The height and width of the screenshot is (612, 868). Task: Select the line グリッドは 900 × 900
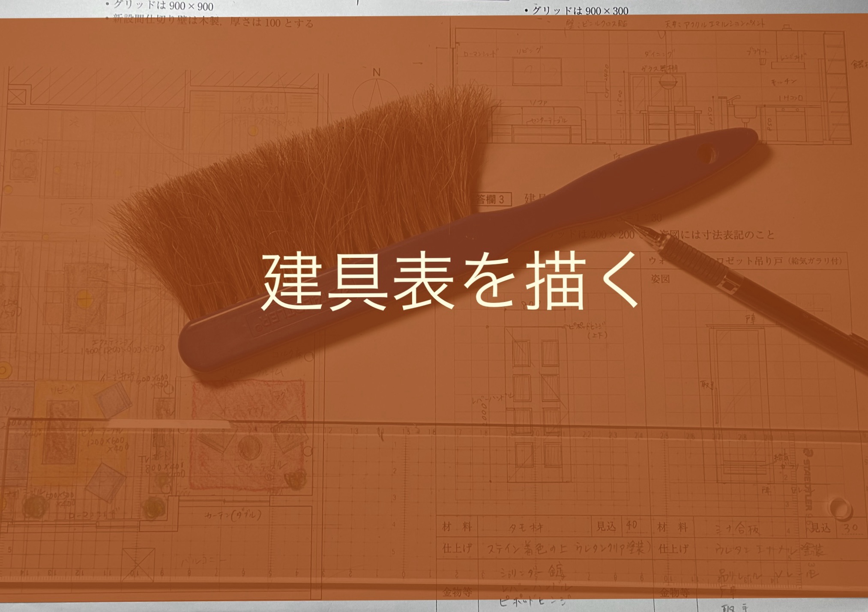pyautogui.click(x=159, y=6)
